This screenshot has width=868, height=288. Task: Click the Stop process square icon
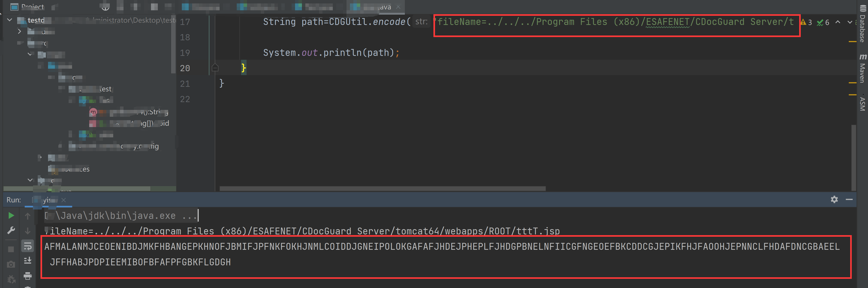point(11,249)
